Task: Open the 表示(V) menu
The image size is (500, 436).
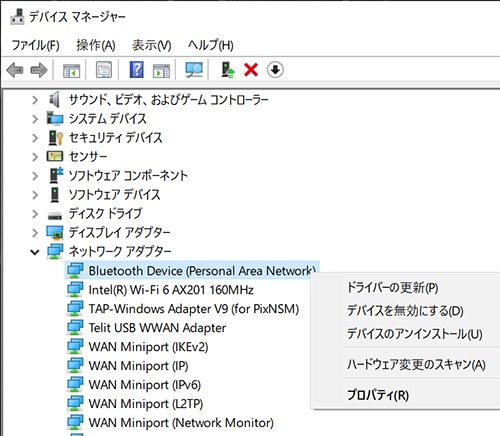Action: (152, 45)
